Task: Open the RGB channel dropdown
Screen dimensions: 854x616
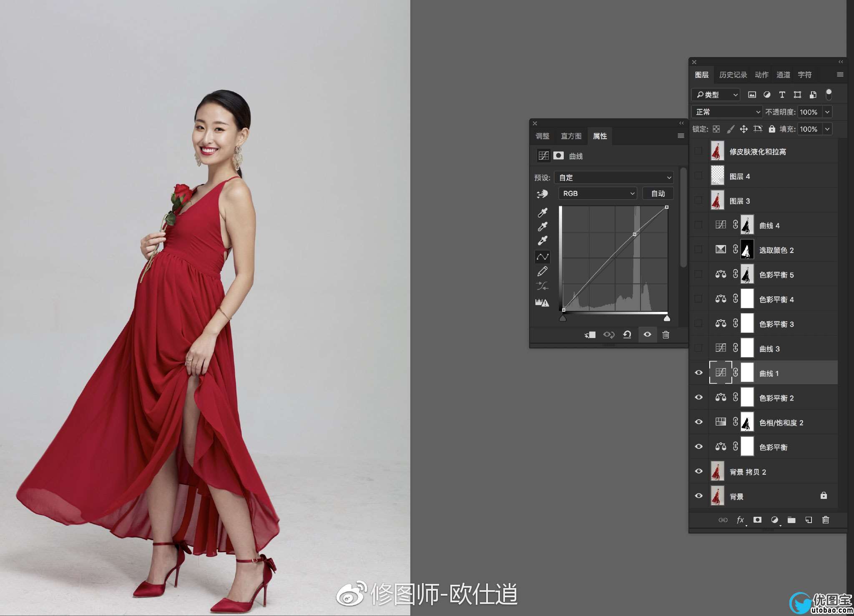Action: tap(597, 193)
